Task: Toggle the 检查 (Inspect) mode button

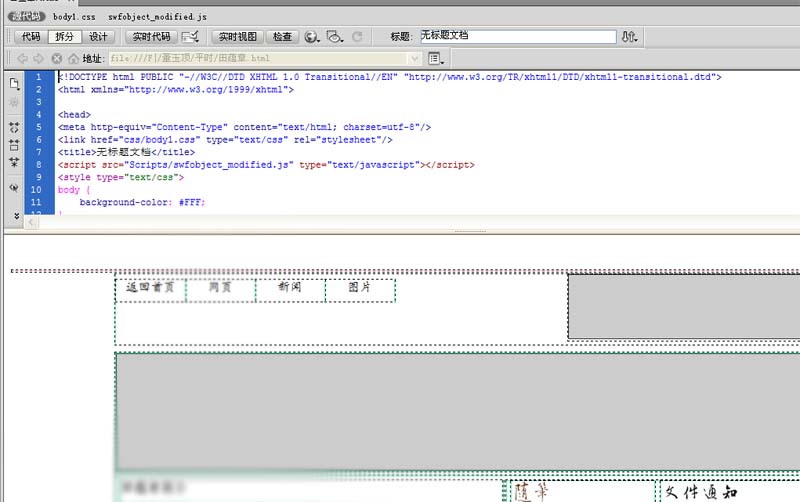Action: click(x=282, y=37)
